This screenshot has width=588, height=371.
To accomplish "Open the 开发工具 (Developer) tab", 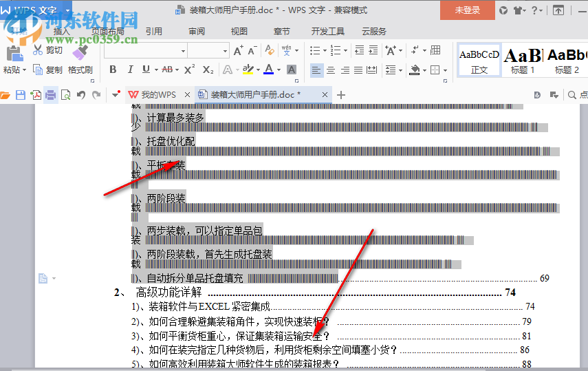I will point(328,31).
